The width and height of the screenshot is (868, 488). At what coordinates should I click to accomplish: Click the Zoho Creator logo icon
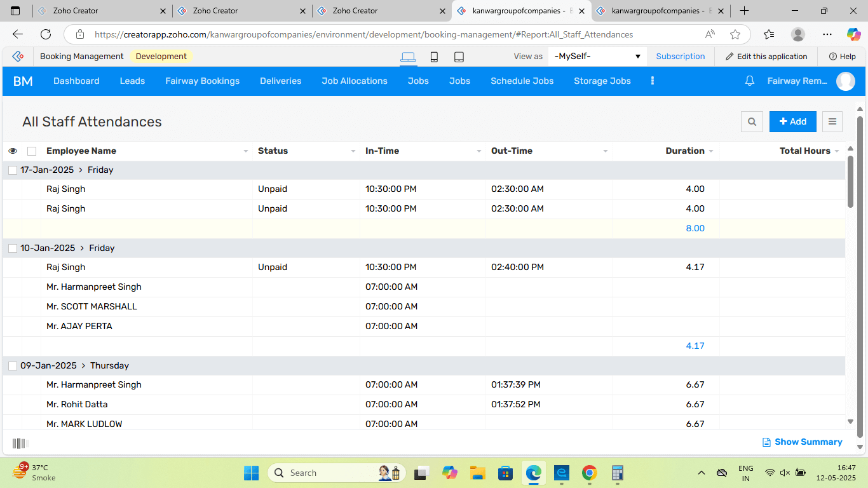coord(18,57)
